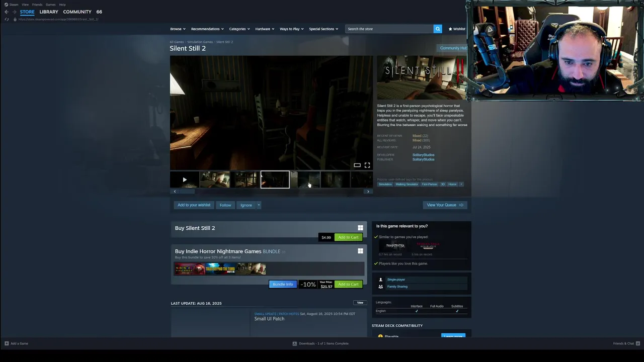644x362 pixels.
Task: Click Add to your wishlist
Action: pyautogui.click(x=194, y=205)
